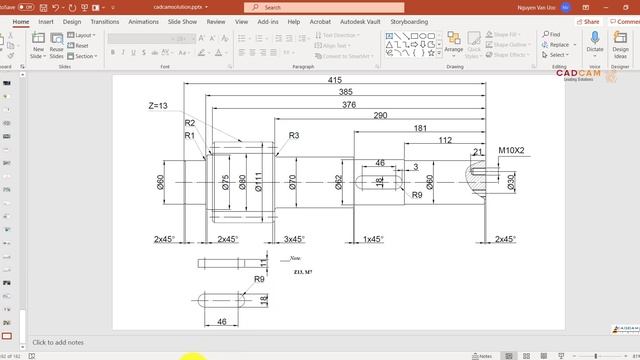Redo the last action

(72, 7)
